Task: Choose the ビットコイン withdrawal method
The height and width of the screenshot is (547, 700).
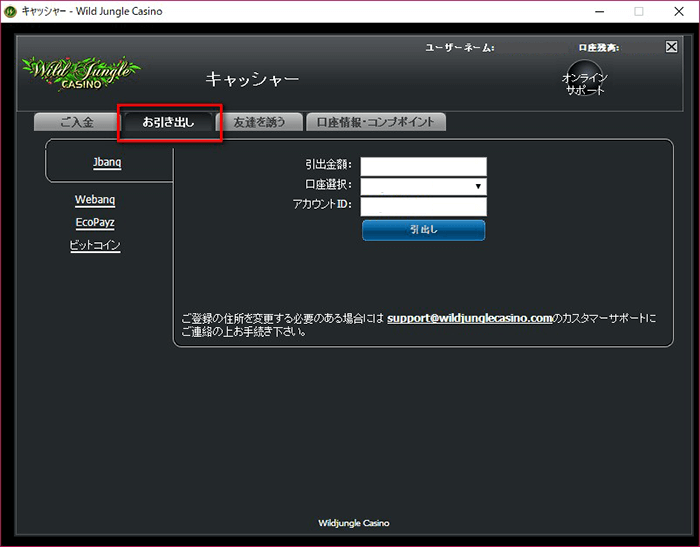Action: [x=95, y=245]
